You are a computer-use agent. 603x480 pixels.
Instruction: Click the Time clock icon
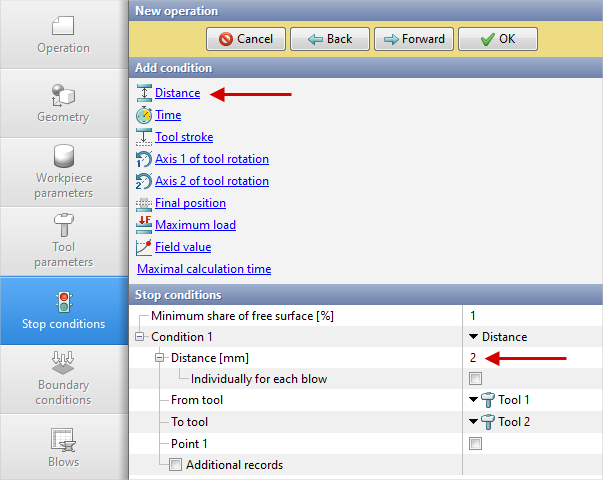click(x=144, y=115)
